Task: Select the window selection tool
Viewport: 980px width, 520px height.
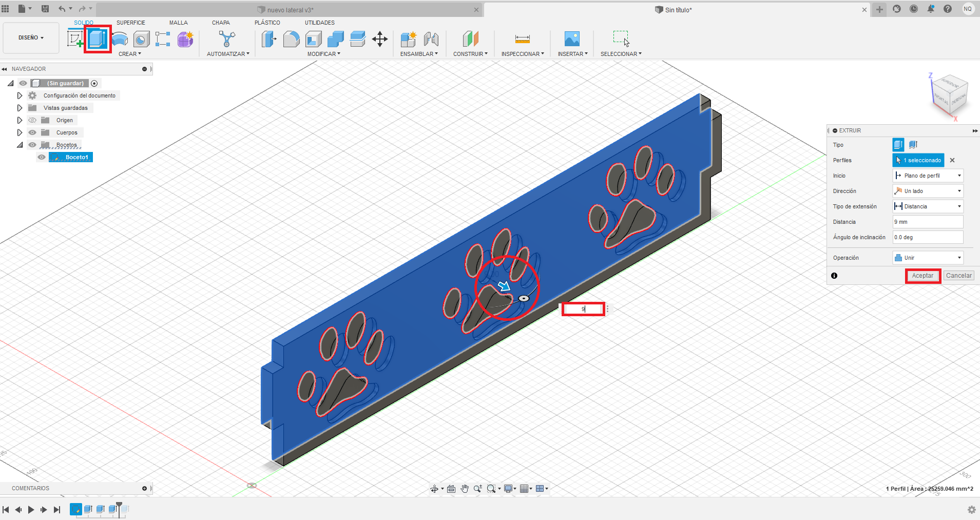Action: pos(621,38)
